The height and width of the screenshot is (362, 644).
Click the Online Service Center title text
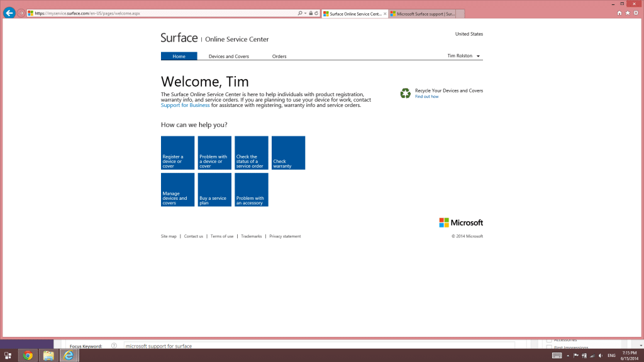pyautogui.click(x=237, y=40)
